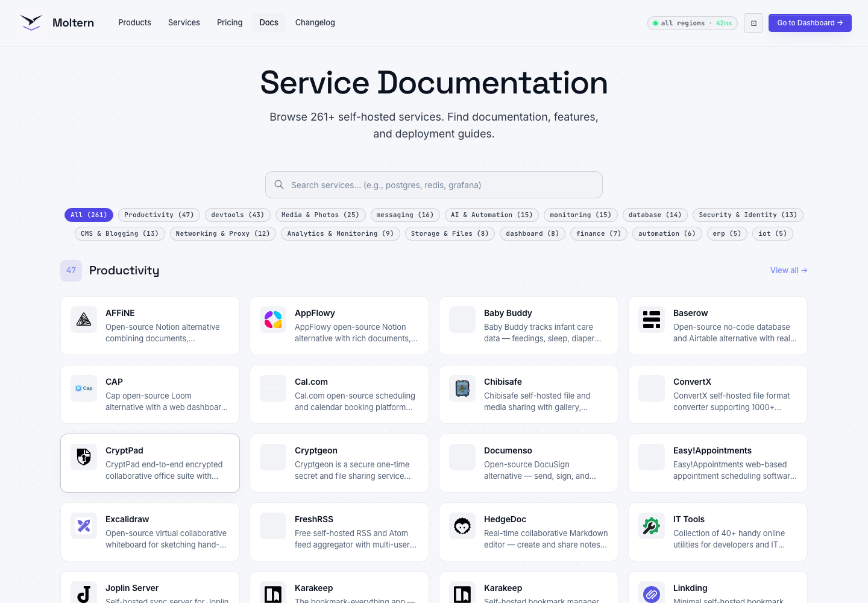Image resolution: width=868 pixels, height=603 pixels.
Task: Click the Linkding link icon
Action: 652,593
